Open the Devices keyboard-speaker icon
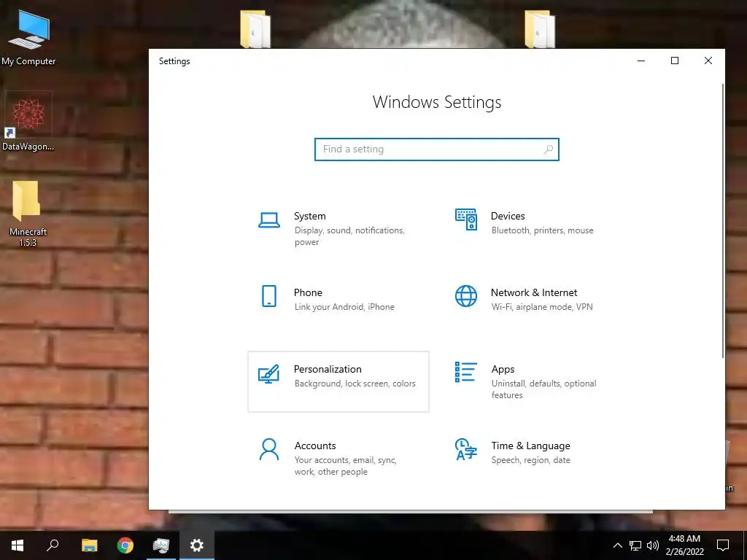Viewport: 747px width, 560px height. coord(466,219)
